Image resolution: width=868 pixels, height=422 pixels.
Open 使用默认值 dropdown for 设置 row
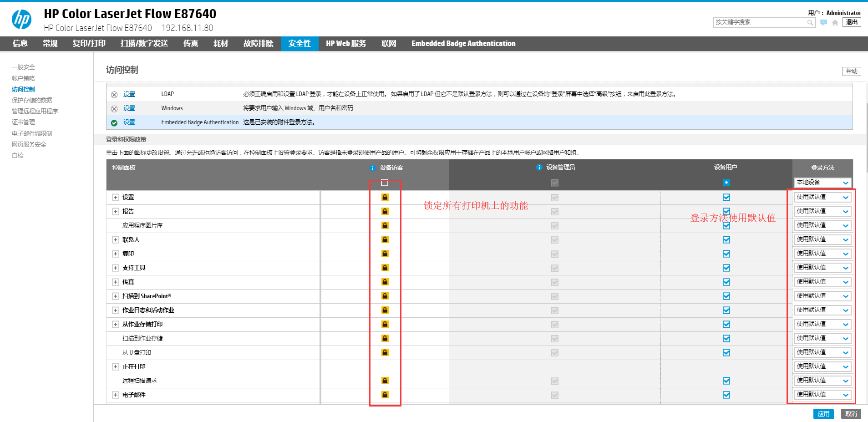click(x=822, y=197)
